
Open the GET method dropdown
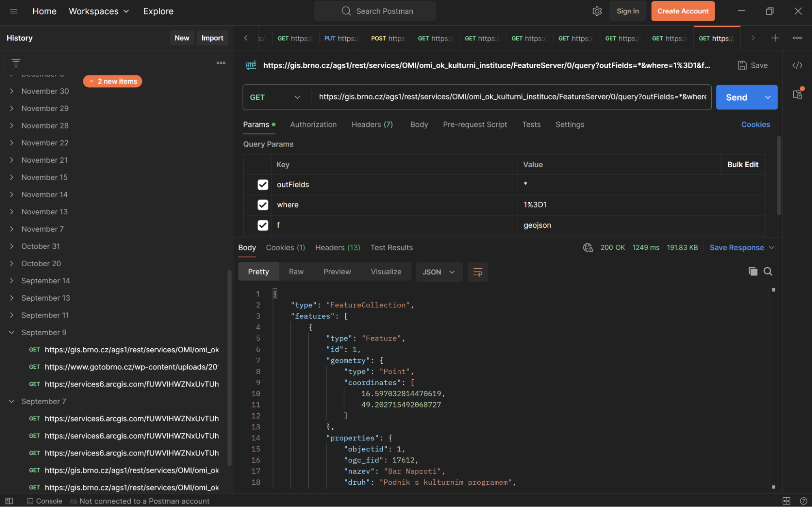[275, 97]
